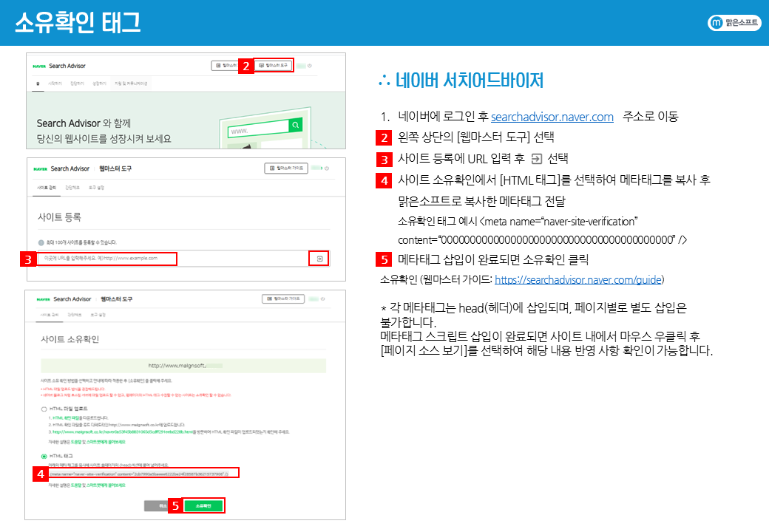The image size is (769, 532).
Task: Click the green search magnifier icon in banner
Action: click(296, 126)
